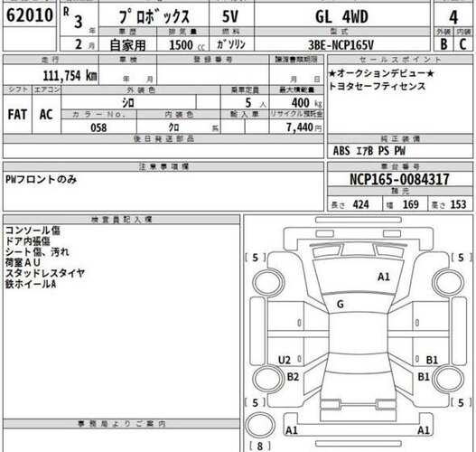Click the "B2" damage mark on the diagram
476x452 pixels.
pos(293,377)
